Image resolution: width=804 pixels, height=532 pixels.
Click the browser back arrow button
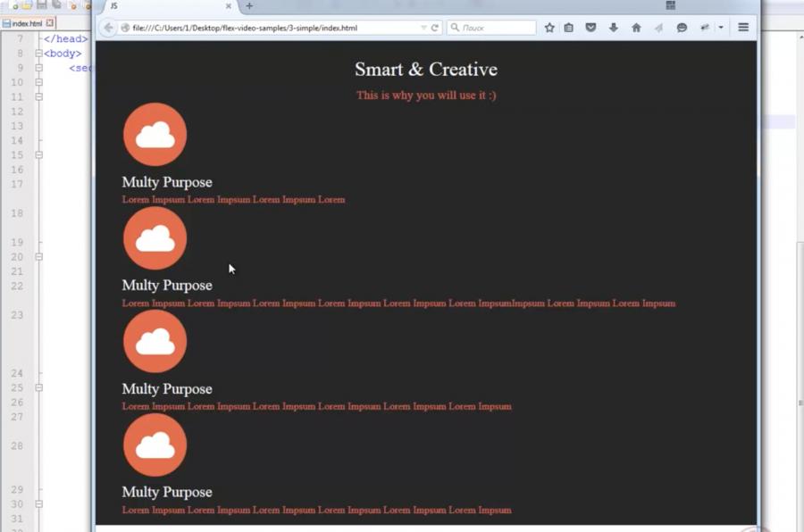(x=109, y=28)
